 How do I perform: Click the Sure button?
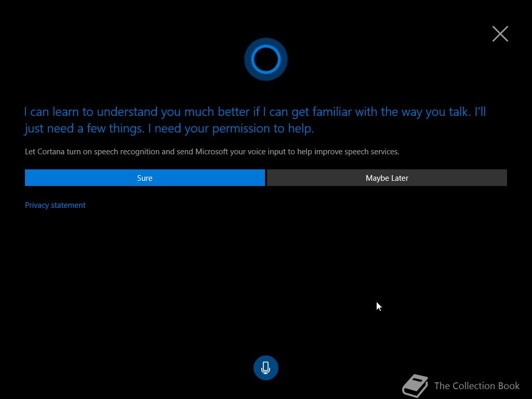pyautogui.click(x=144, y=178)
